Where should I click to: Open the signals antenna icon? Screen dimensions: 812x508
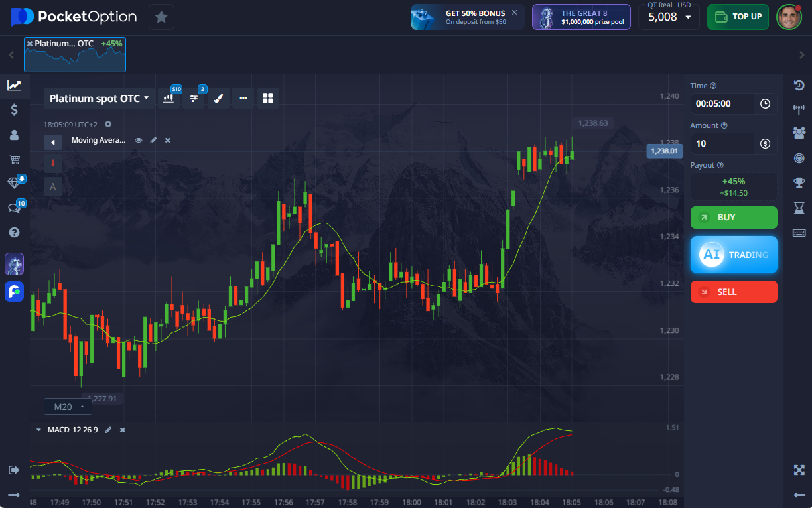coord(799,109)
